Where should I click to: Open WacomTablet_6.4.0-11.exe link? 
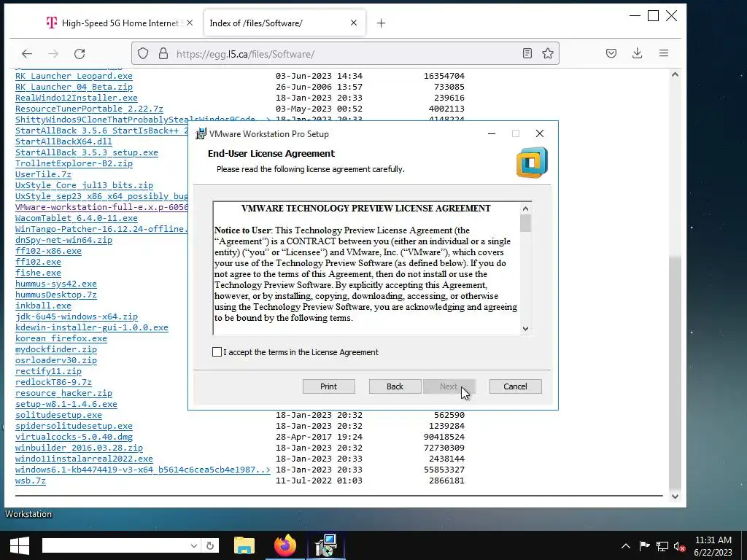(x=76, y=218)
